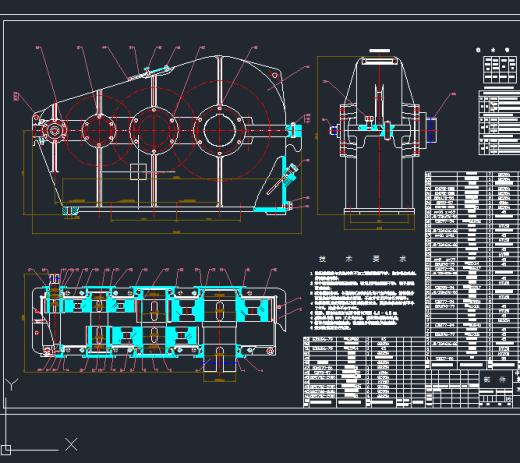Select the 部件 title block text

click(495, 379)
